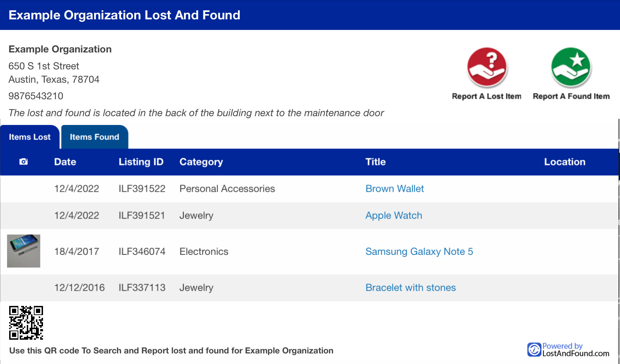This screenshot has width=620, height=364.
Task: Sort by the Listing ID column header
Action: [x=141, y=162]
